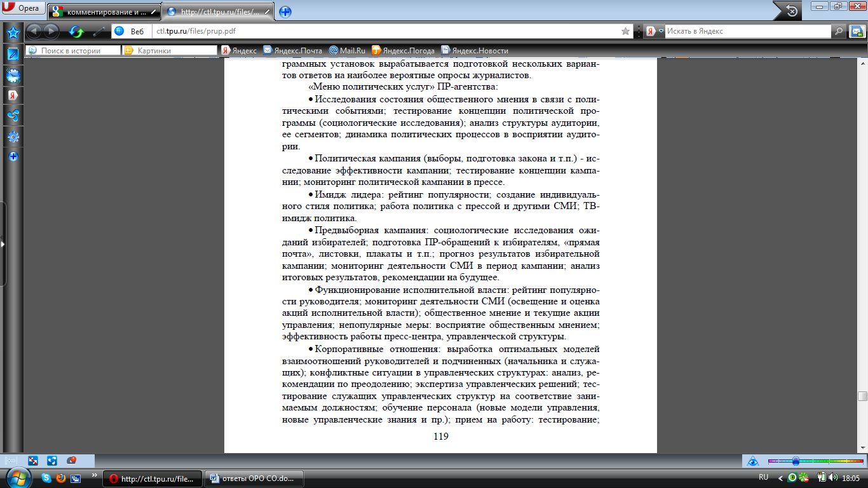This screenshot has height=488, width=868.
Task: Launch Firefox from quick launch
Action: [61, 478]
